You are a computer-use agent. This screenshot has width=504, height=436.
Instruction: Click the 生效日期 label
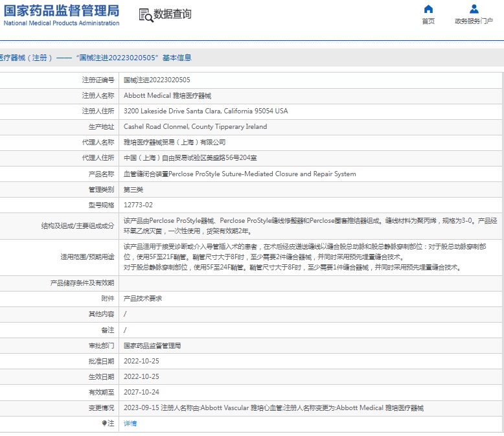(101, 376)
